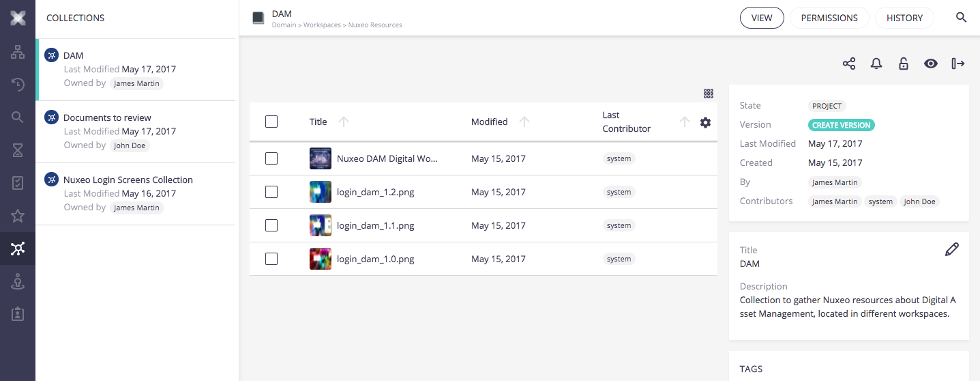Click the export arrow icon
This screenshot has width=980, height=381.
(x=958, y=63)
